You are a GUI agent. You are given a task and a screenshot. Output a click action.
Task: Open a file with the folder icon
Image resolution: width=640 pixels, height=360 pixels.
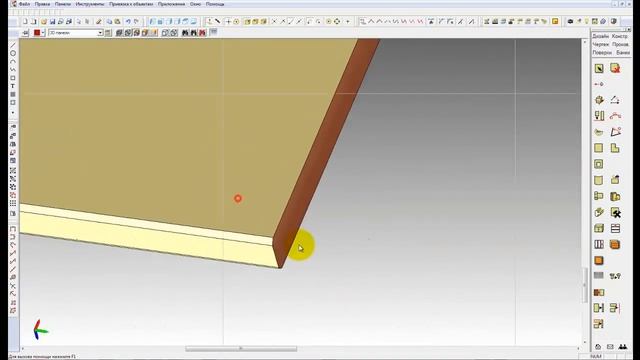pyautogui.click(x=44, y=21)
